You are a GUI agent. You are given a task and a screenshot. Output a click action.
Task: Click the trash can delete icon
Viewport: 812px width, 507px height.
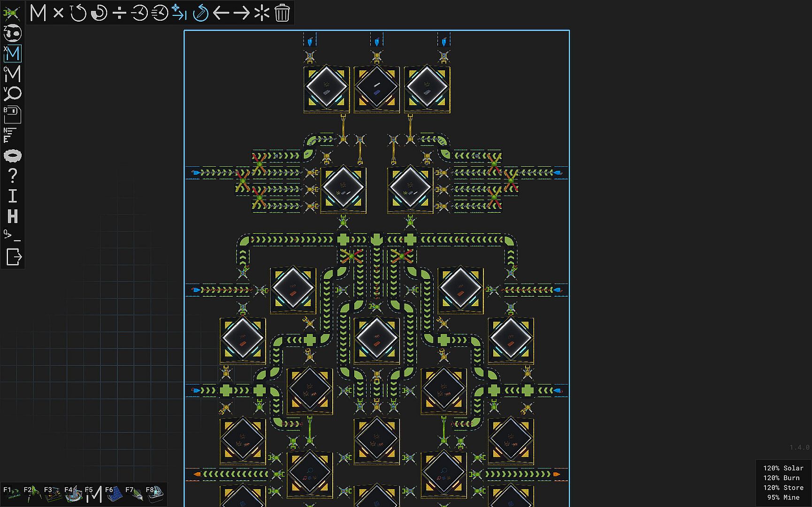tap(282, 13)
